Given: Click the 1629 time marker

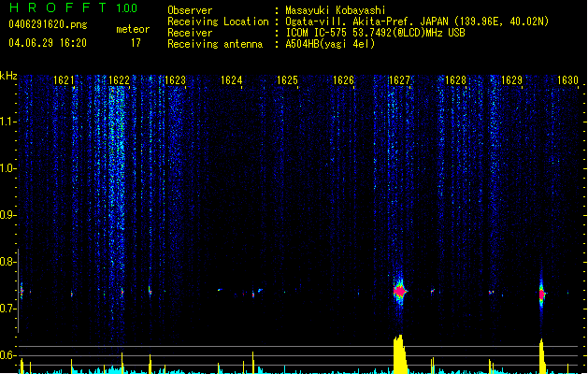Looking at the screenshot, I should (511, 80).
